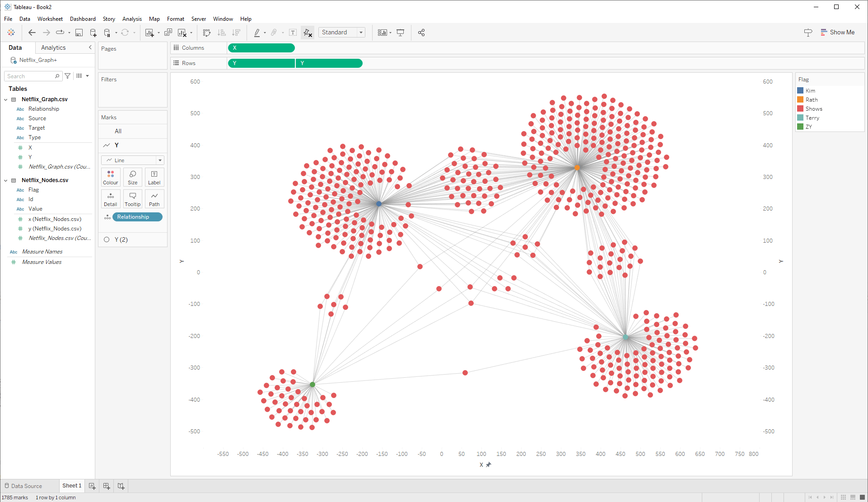868x502 pixels.
Task: Click the Share workbook icon
Action: coord(421,33)
